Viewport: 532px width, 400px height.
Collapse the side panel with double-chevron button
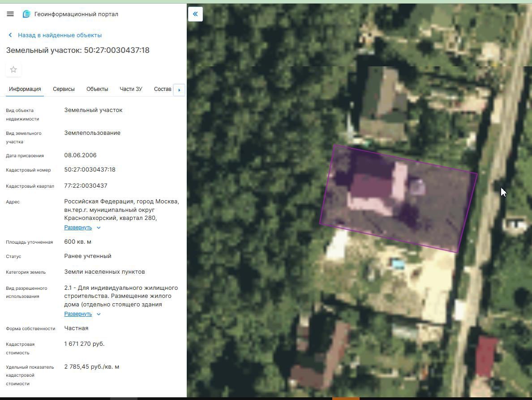pos(195,14)
